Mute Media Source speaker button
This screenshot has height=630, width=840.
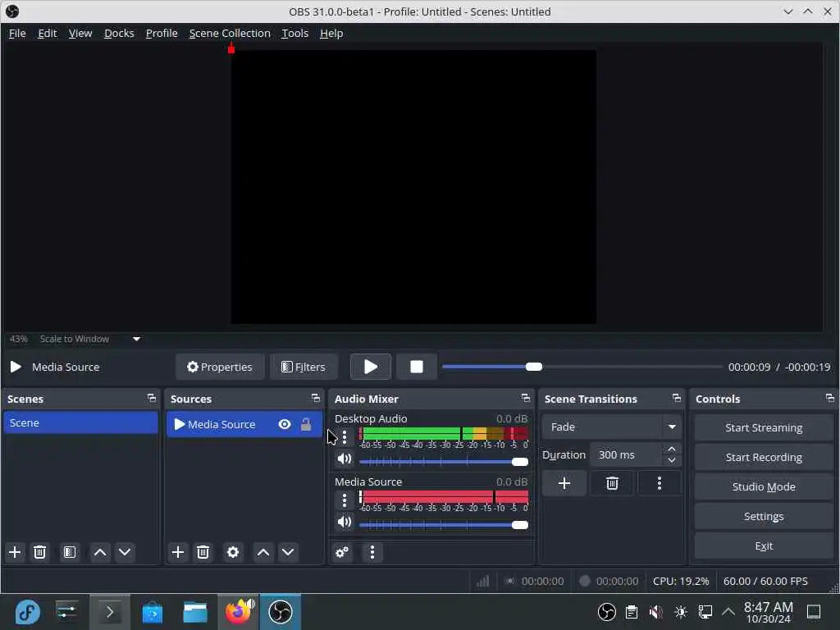click(x=345, y=523)
